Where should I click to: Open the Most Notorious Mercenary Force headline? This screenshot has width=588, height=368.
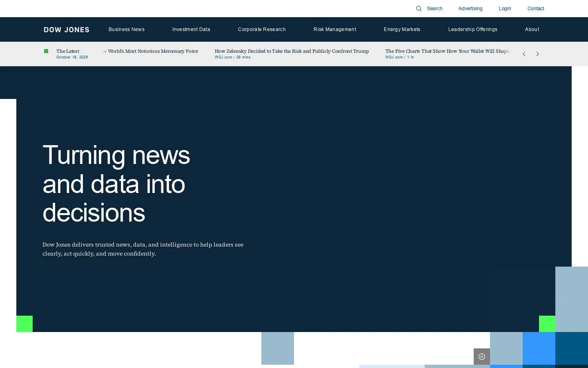(150, 51)
